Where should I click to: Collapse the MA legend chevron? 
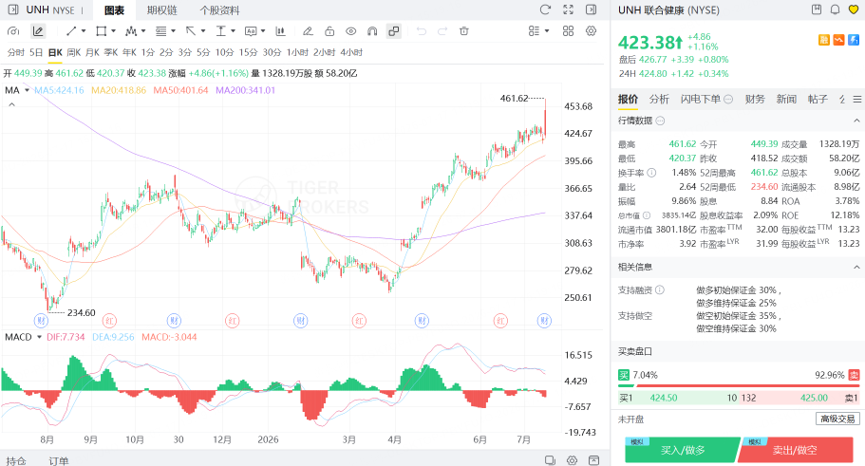point(12,104)
